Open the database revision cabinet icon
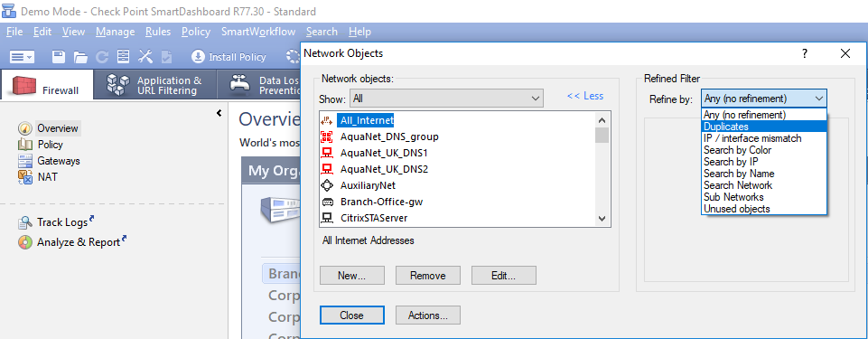This screenshot has height=339, width=868. [123, 56]
